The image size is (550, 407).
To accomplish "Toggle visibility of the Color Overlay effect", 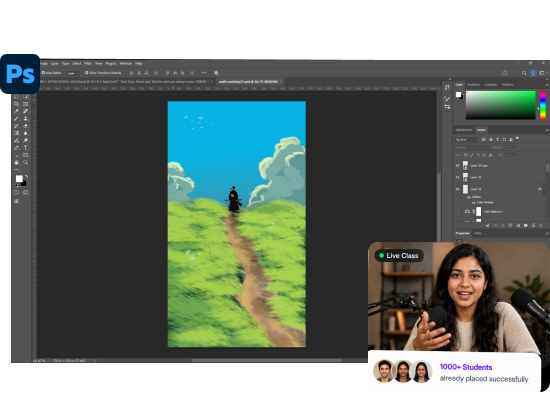I will point(474,202).
